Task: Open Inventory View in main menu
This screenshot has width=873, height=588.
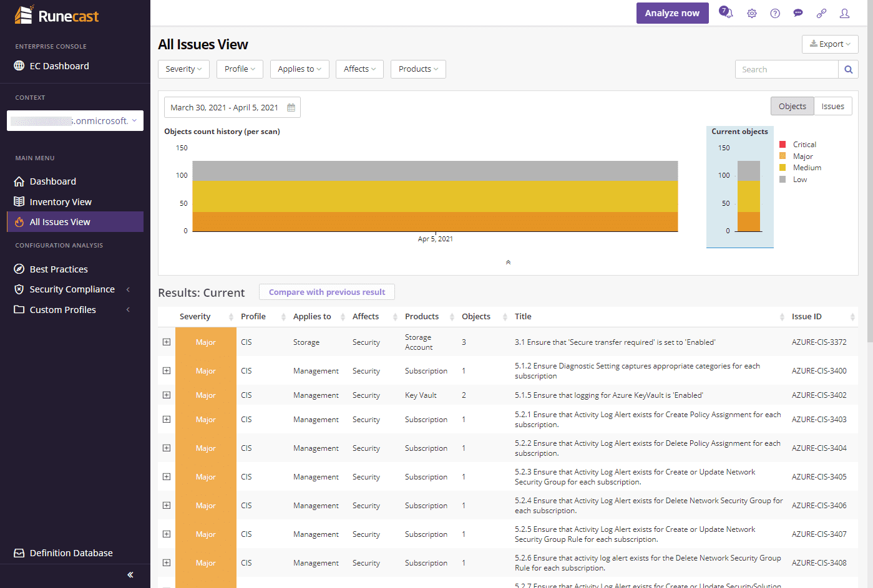Action: pyautogui.click(x=61, y=202)
